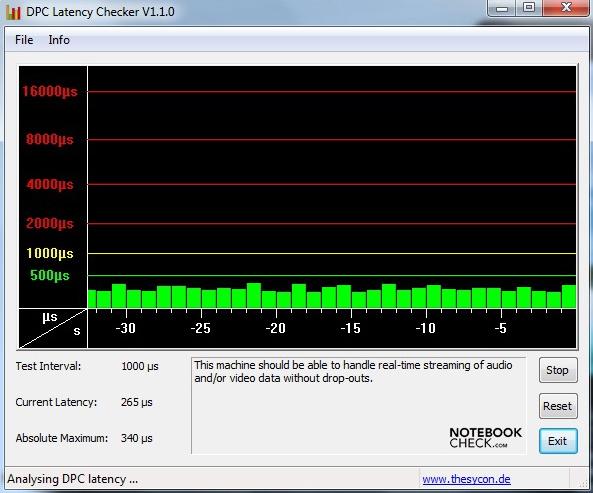Click the -15 second timeline marker
593x493 pixels.
[x=350, y=328]
